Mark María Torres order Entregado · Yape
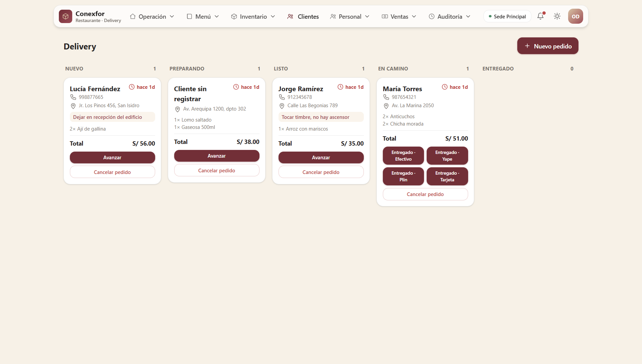642x364 pixels. tap(447, 156)
